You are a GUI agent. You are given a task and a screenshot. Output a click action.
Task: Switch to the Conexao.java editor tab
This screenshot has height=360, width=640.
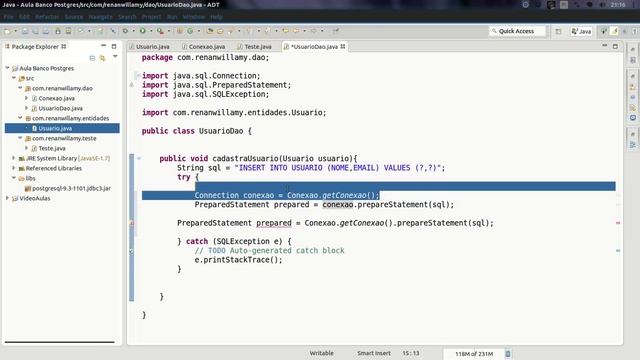point(203,47)
